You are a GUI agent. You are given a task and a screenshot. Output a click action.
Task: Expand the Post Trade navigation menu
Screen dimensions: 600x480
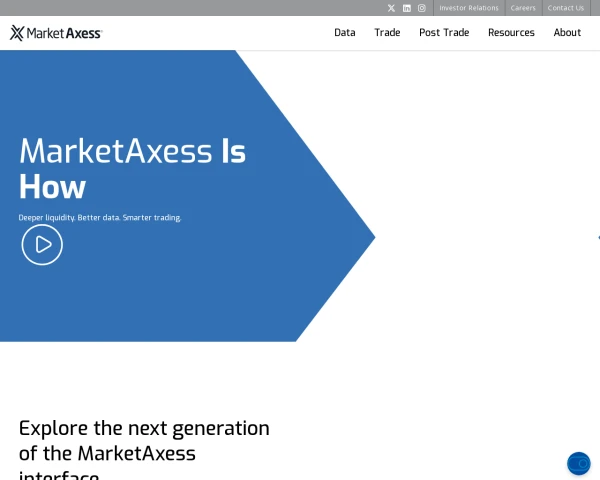click(444, 33)
